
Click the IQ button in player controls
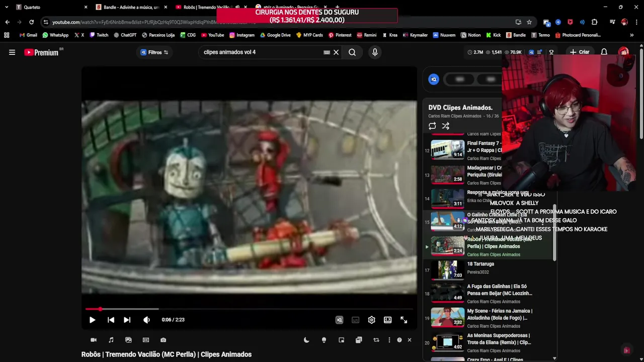point(339,320)
